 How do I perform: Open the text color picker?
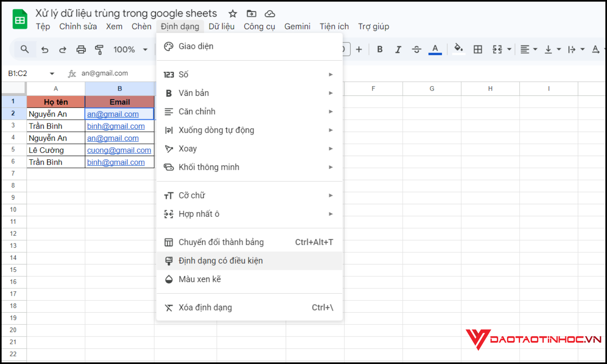pyautogui.click(x=435, y=49)
